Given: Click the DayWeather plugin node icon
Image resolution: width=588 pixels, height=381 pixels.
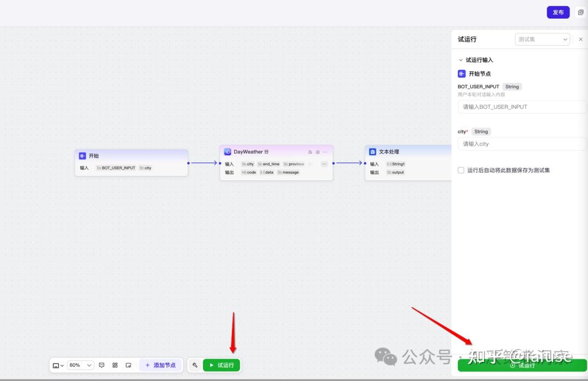Looking at the screenshot, I should click(x=228, y=152).
